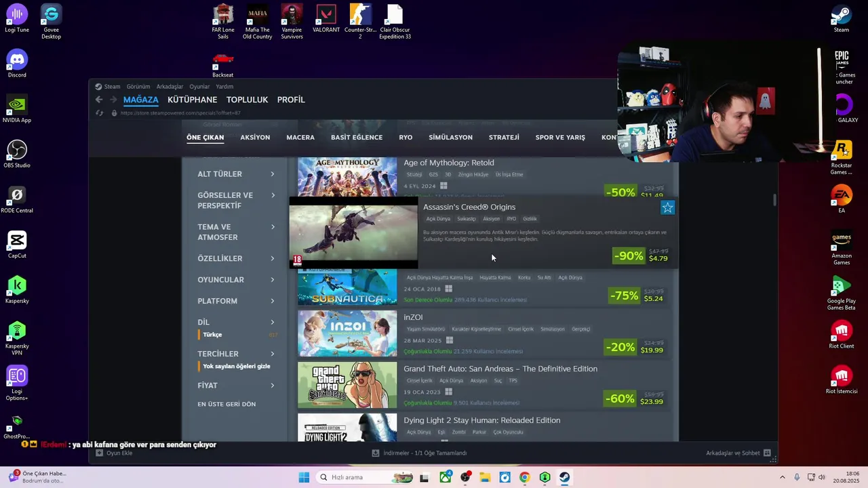Launch Riot Client from the desktop
This screenshot has height=488, width=868.
click(842, 335)
